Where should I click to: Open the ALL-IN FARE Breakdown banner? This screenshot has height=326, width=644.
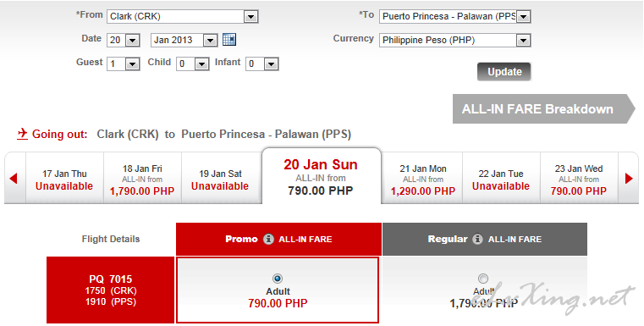tap(544, 109)
